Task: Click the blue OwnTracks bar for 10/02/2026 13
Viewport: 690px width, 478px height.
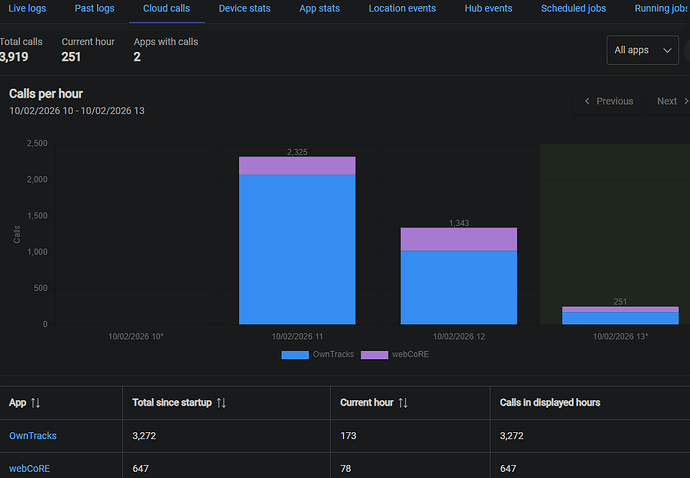Action: [x=620, y=318]
